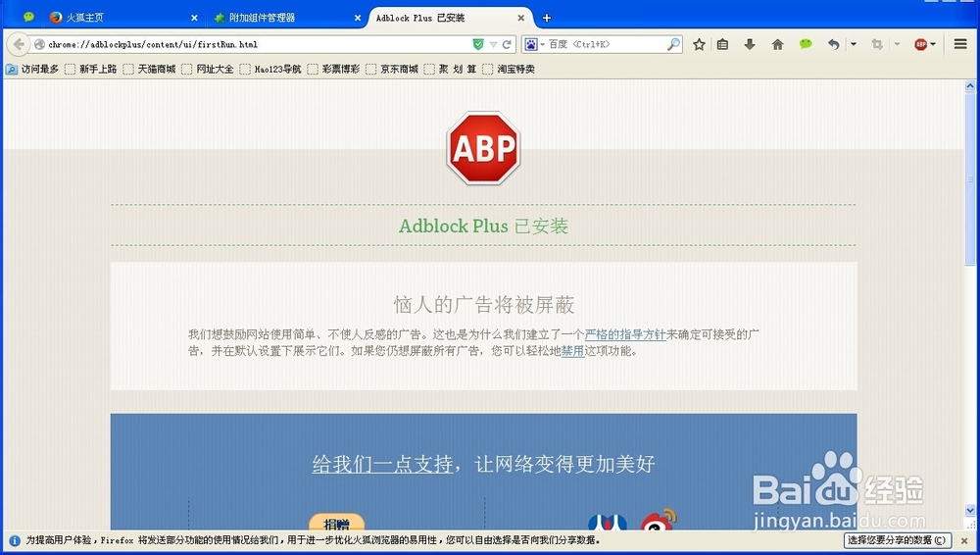Screen dimensions: 980x555
Task: Open the downloads arrow icon
Action: (x=750, y=44)
